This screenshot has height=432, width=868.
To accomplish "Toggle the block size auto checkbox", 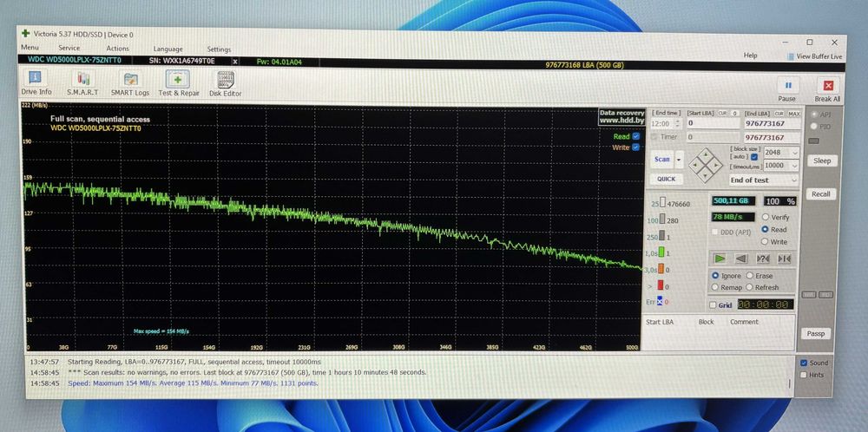I will point(754,157).
